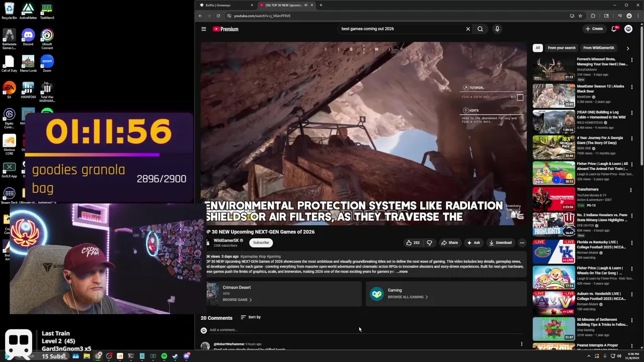The width and height of the screenshot is (644, 362).
Task: Expand description with ...more
Action: coord(402,272)
